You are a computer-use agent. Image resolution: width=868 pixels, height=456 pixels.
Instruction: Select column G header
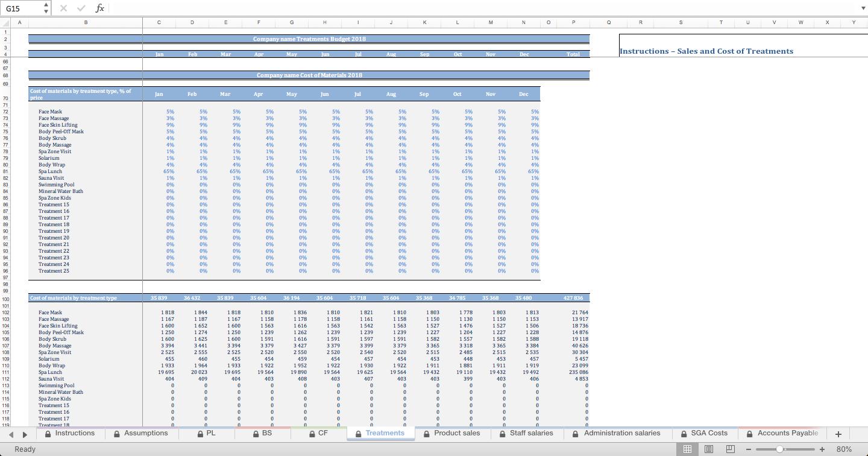[x=292, y=22]
